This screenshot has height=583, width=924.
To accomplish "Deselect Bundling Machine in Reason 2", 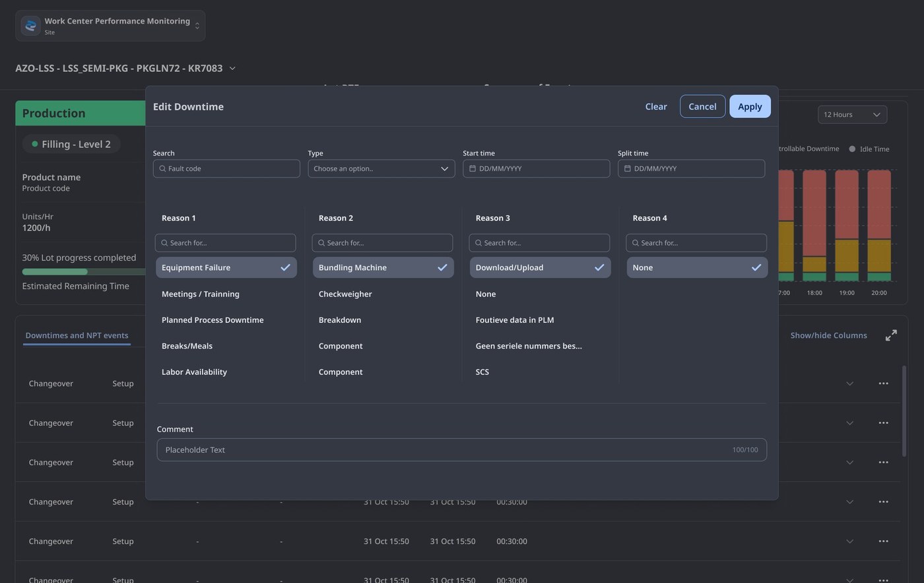I will pyautogui.click(x=383, y=267).
